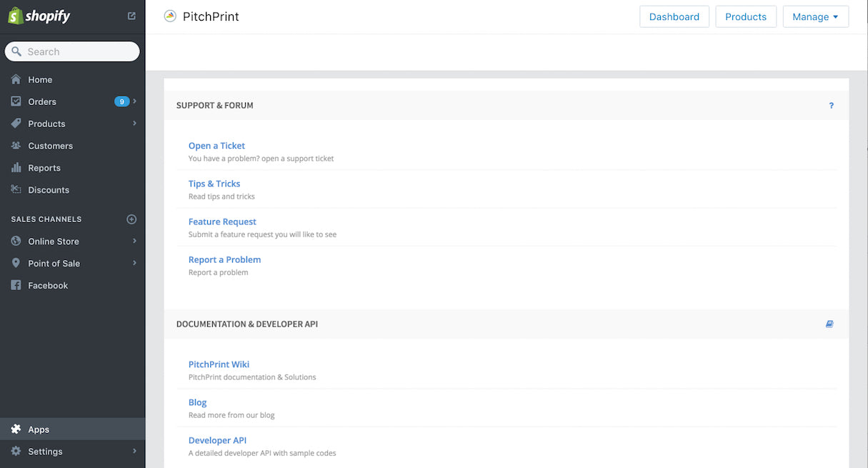Expand the Orders submenu chevron

click(x=134, y=101)
